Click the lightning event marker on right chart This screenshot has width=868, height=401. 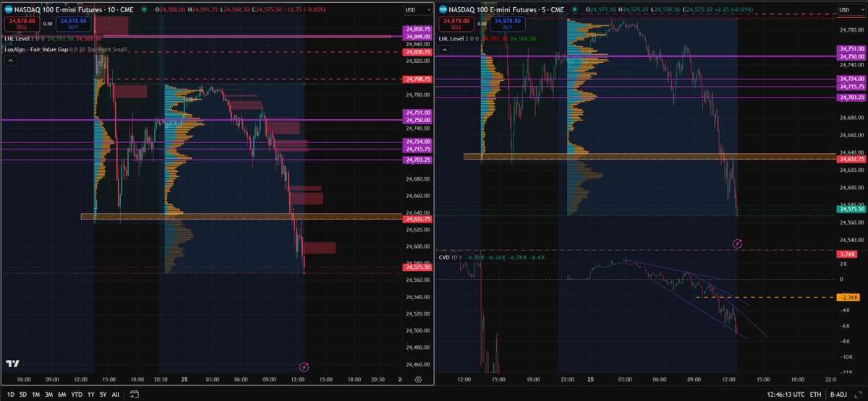737,243
